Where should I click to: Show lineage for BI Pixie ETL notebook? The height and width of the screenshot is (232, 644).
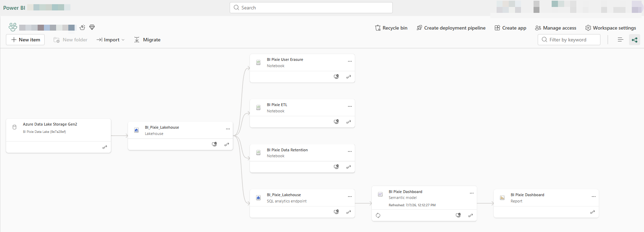pos(348,122)
